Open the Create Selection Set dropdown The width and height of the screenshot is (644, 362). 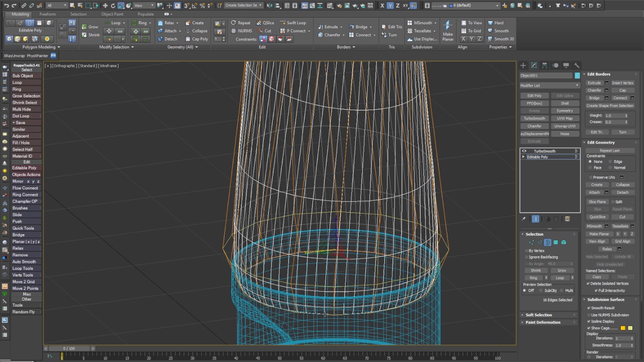click(244, 6)
